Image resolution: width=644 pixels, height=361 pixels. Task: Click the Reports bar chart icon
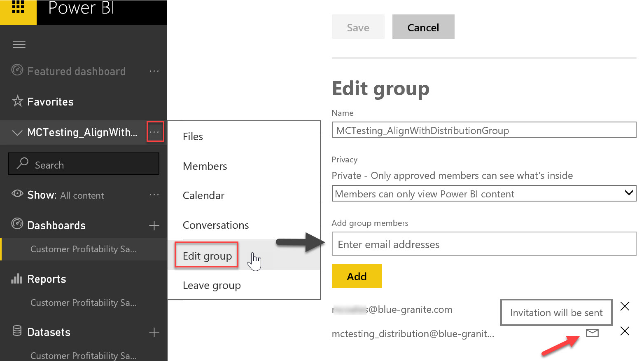click(17, 279)
